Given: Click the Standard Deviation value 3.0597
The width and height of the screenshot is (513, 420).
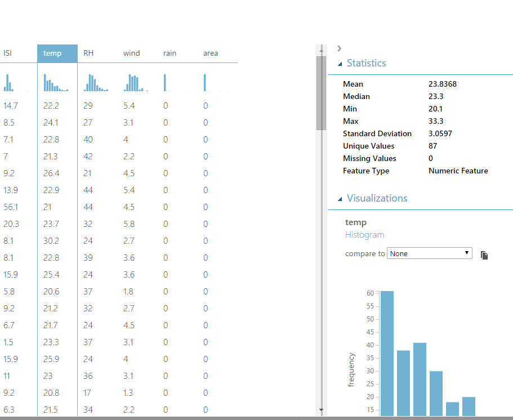Looking at the screenshot, I should click(x=440, y=134).
